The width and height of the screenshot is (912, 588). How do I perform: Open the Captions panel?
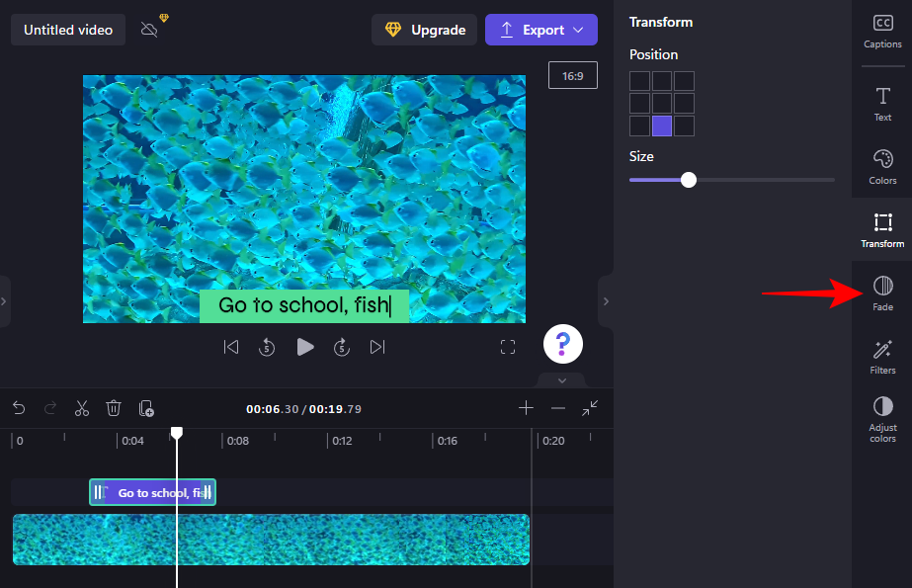tap(882, 31)
